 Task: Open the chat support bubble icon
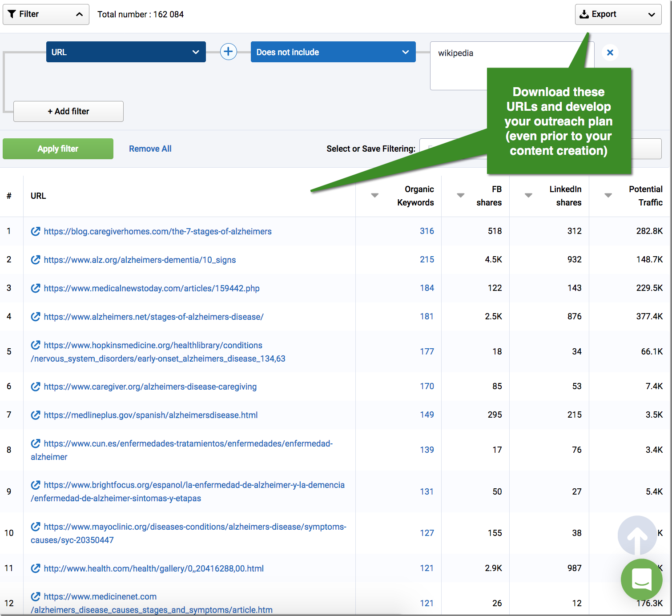(642, 580)
